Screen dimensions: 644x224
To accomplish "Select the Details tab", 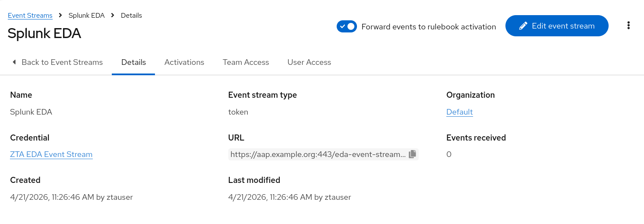I will (x=133, y=62).
